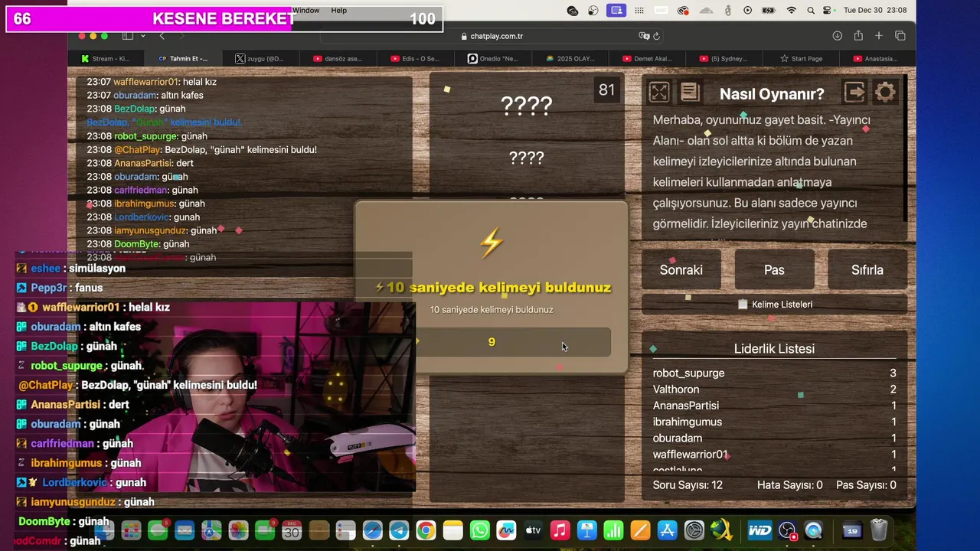The image size is (980, 551).
Task: Click AnanasPartisi in the leaderboard
Action: (x=686, y=406)
